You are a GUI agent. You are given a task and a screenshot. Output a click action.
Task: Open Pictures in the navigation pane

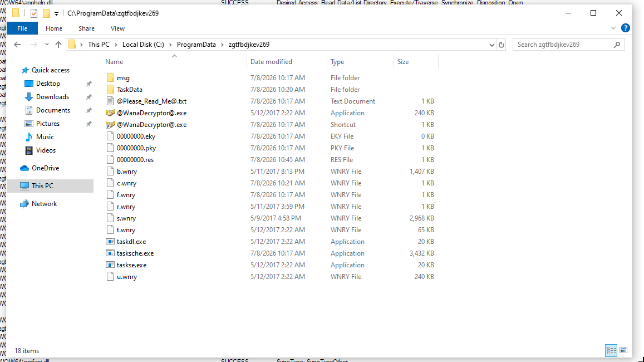click(48, 124)
